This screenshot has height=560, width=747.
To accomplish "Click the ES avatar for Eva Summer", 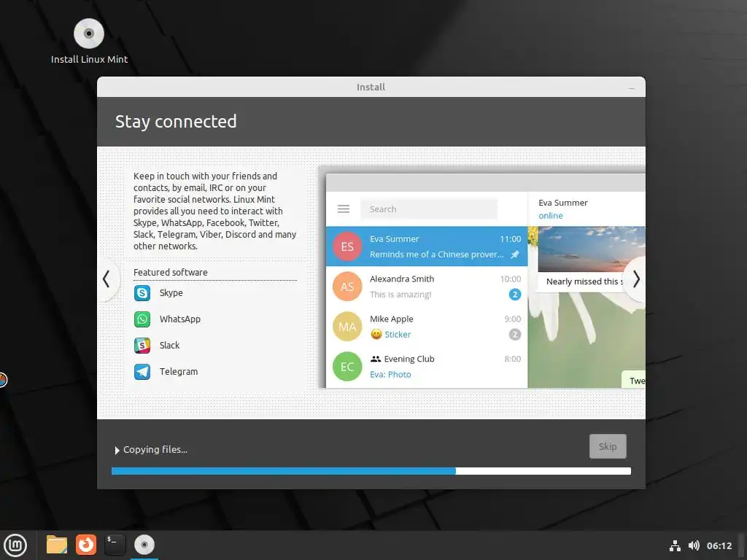I will pos(347,246).
